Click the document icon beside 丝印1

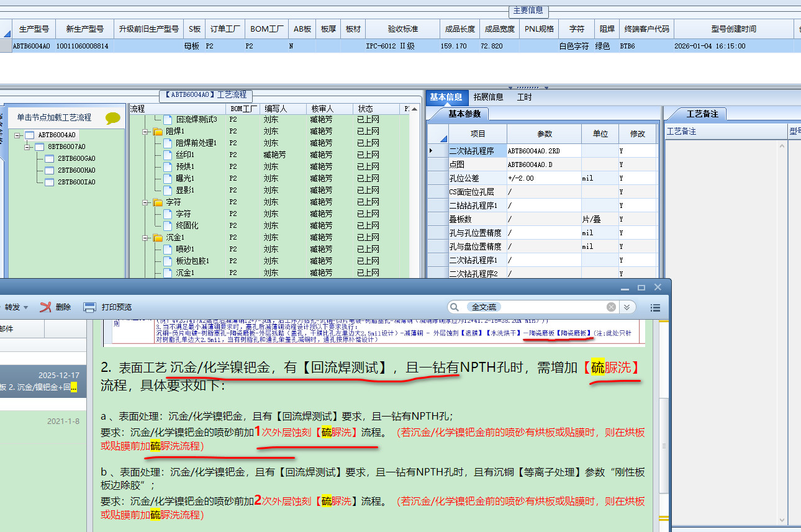click(168, 155)
